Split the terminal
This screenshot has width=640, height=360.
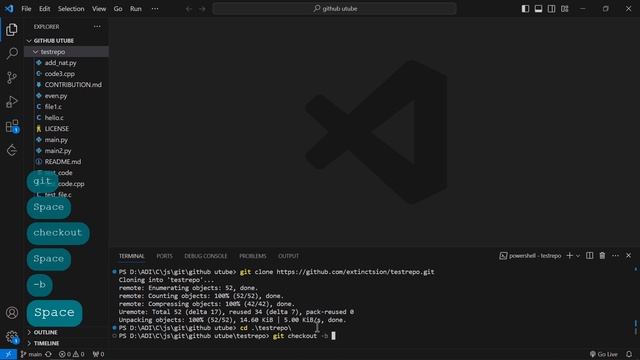click(x=589, y=256)
